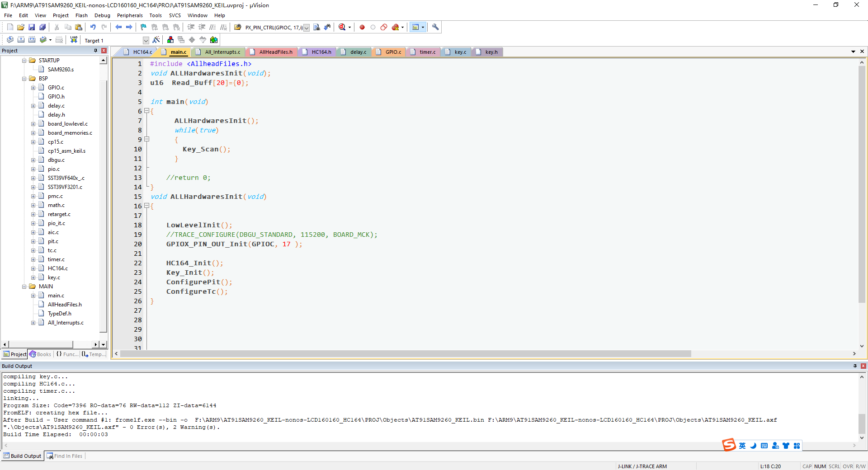868x470 pixels.
Task: Navigate backwards with the blue left arrow
Action: point(118,27)
